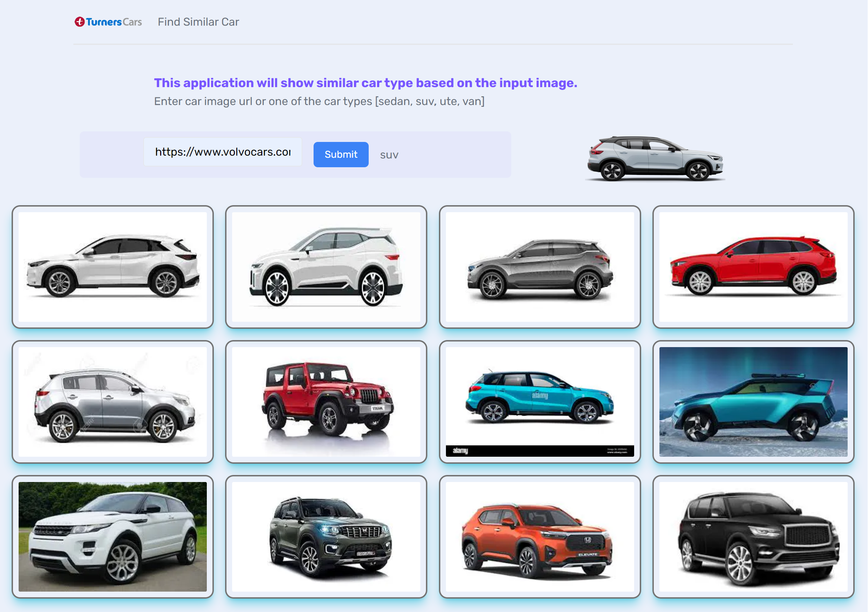
Task: Click the Turners Cars logo
Action: [x=108, y=22]
